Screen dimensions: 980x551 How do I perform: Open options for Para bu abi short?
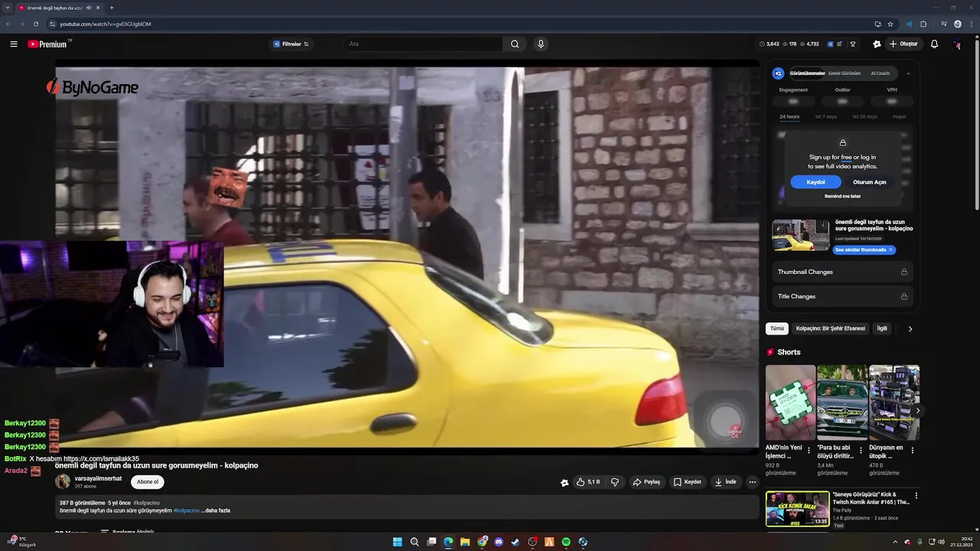click(861, 451)
